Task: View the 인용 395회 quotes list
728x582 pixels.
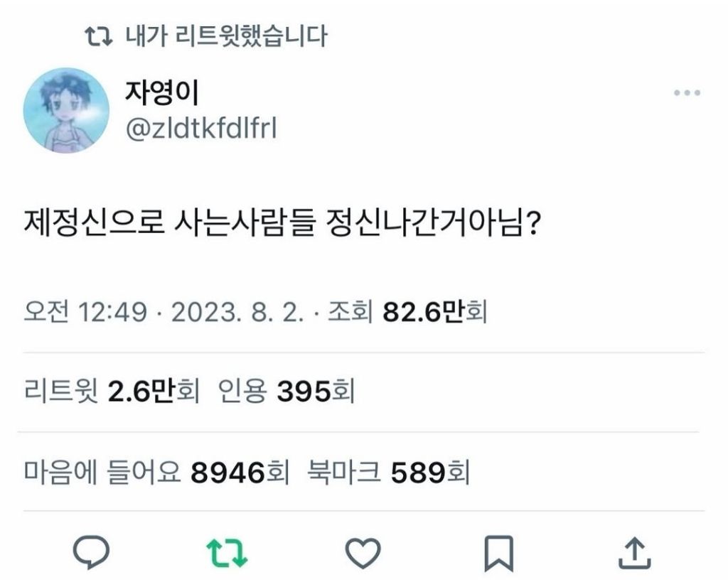Action: (287, 392)
